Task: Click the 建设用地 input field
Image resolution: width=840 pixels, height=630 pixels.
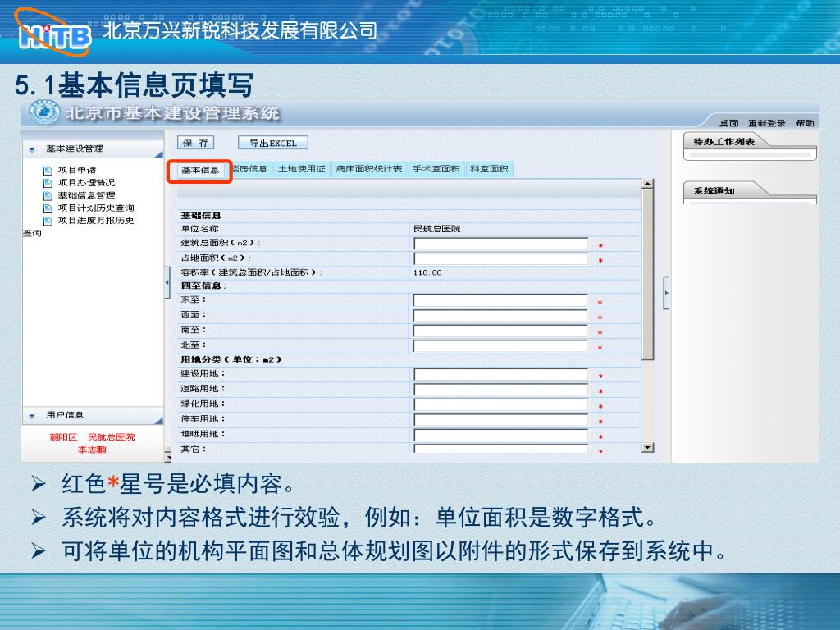Action: (x=500, y=375)
